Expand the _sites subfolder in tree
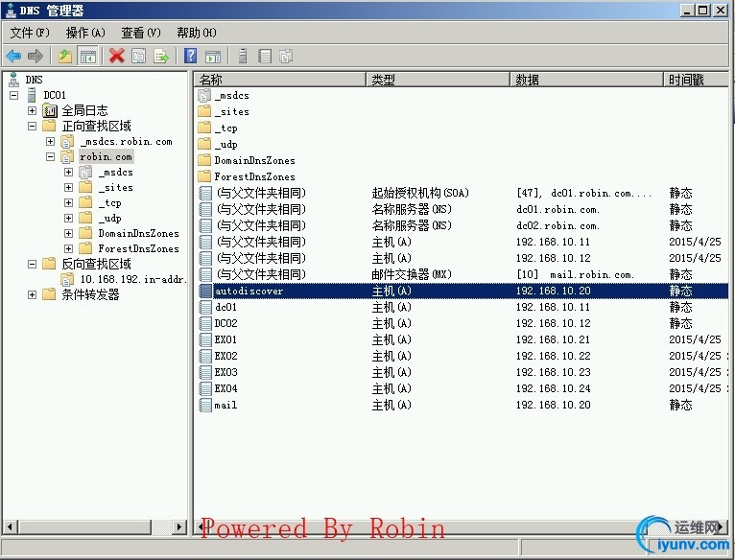Viewport: 735px width, 560px height. (x=68, y=187)
